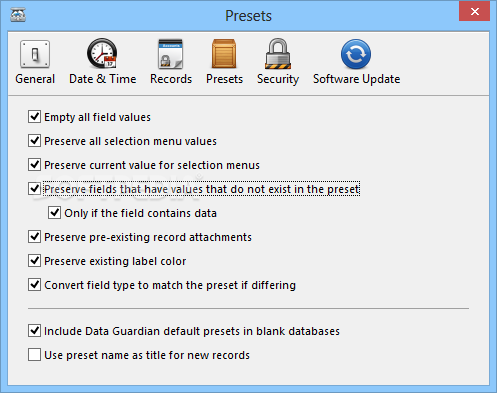The height and width of the screenshot is (393, 497).
Task: Select the Records preferences icon
Action: click(x=171, y=54)
